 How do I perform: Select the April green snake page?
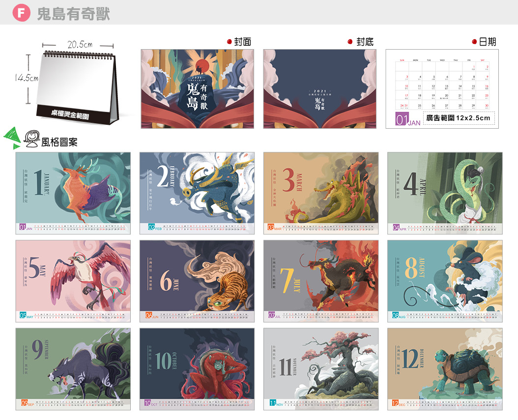pos(445,193)
